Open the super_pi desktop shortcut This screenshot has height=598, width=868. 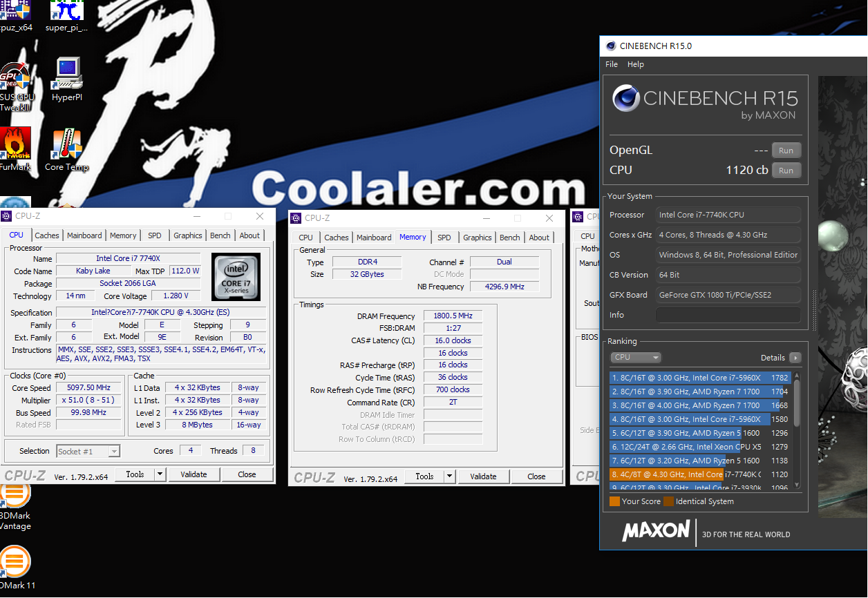(67, 16)
